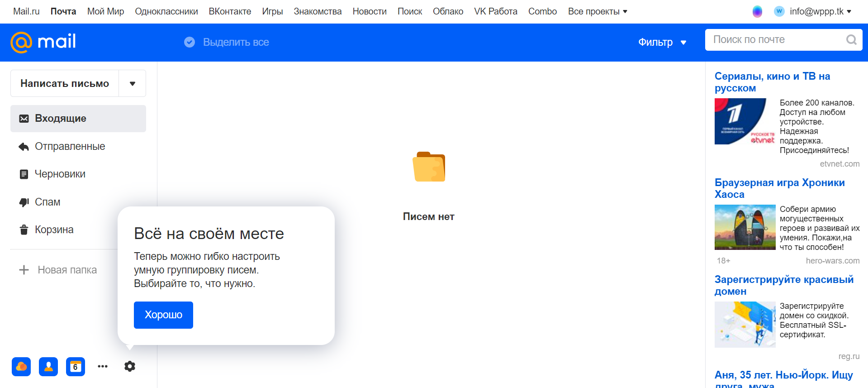Click the account avatar icon
Image resolution: width=868 pixels, height=388 pixels.
point(779,11)
